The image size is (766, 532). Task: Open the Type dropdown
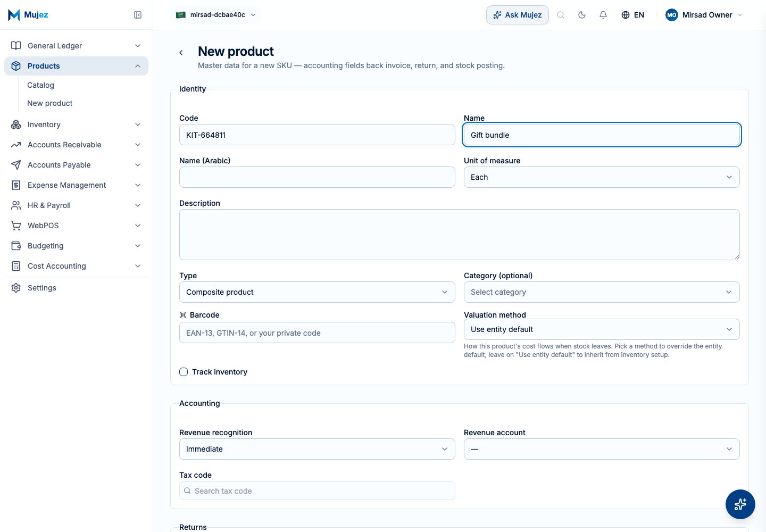pos(317,292)
